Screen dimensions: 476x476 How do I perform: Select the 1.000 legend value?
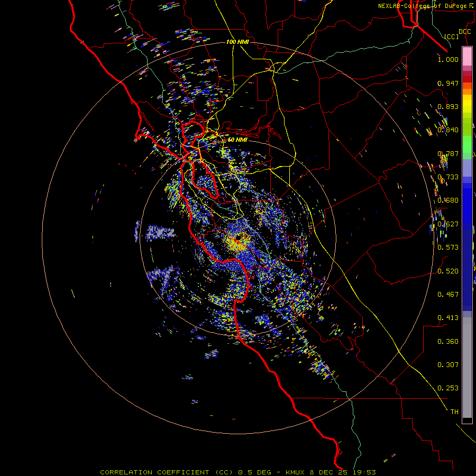448,59
